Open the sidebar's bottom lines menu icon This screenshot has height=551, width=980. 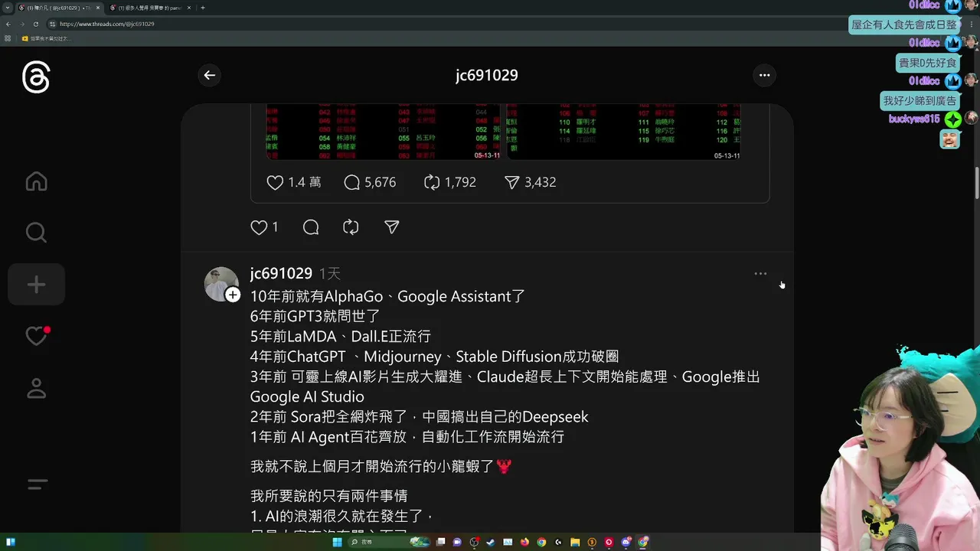pyautogui.click(x=37, y=484)
